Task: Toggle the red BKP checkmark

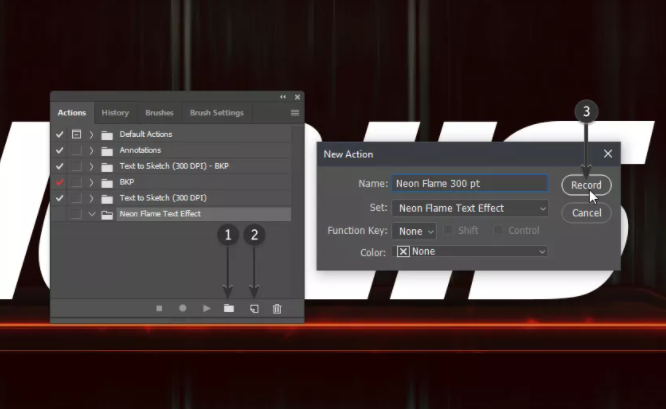Action: (59, 182)
